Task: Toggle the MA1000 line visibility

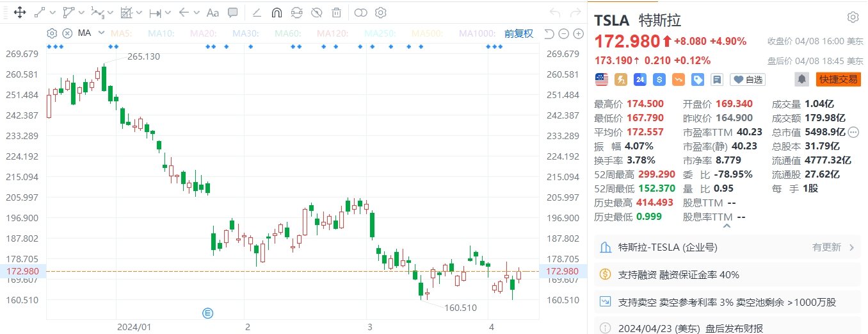Action: click(x=478, y=33)
